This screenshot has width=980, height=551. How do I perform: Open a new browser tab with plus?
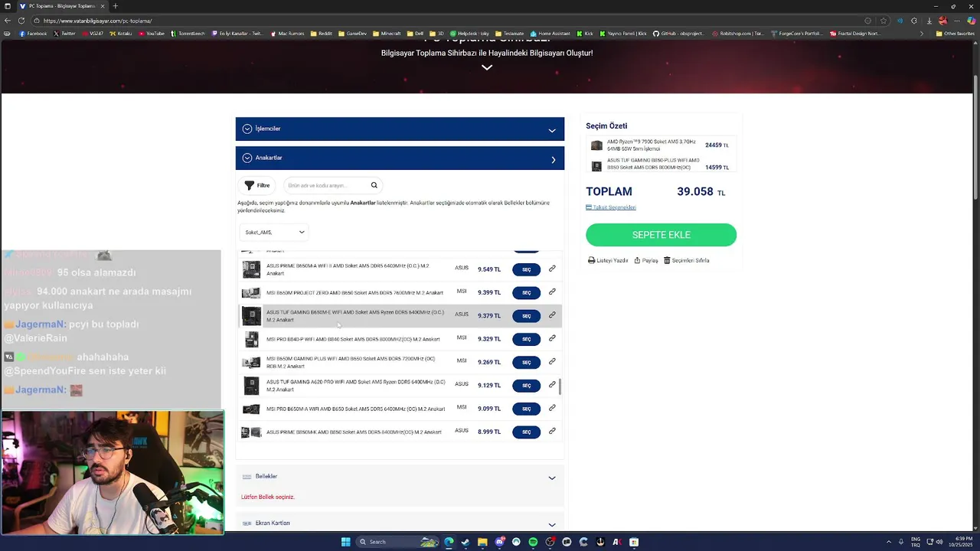click(x=116, y=6)
